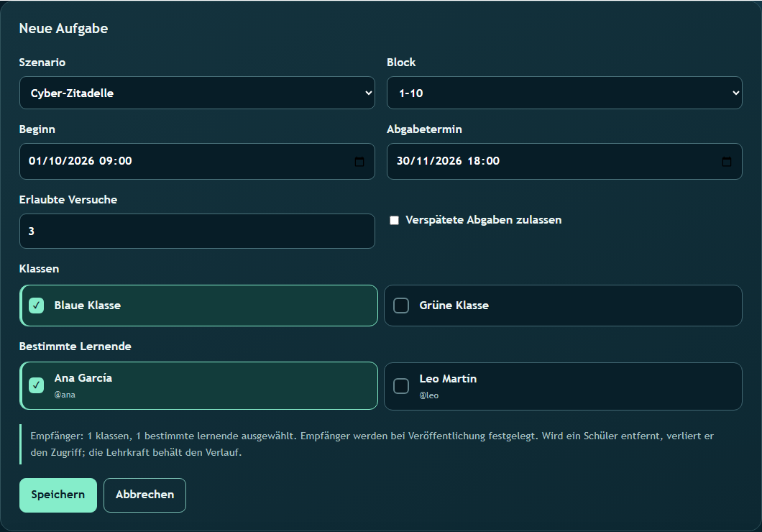Click the Abgabetermin field label

(x=424, y=129)
